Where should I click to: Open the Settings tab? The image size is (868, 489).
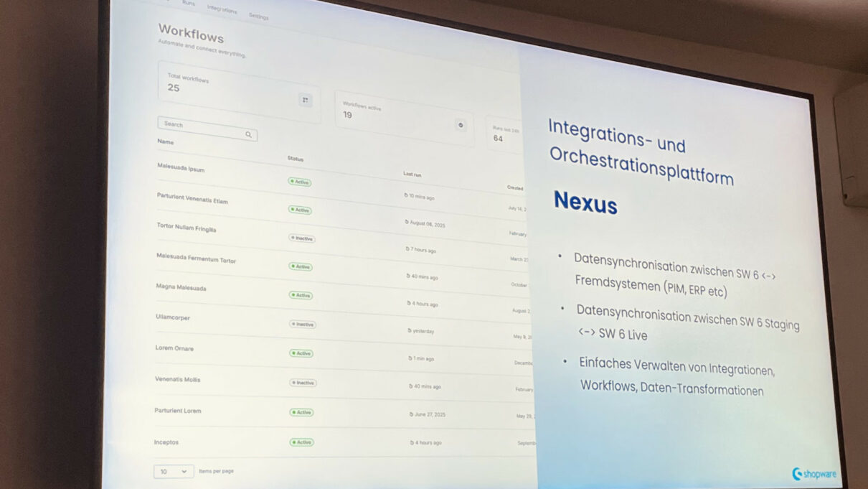(259, 17)
